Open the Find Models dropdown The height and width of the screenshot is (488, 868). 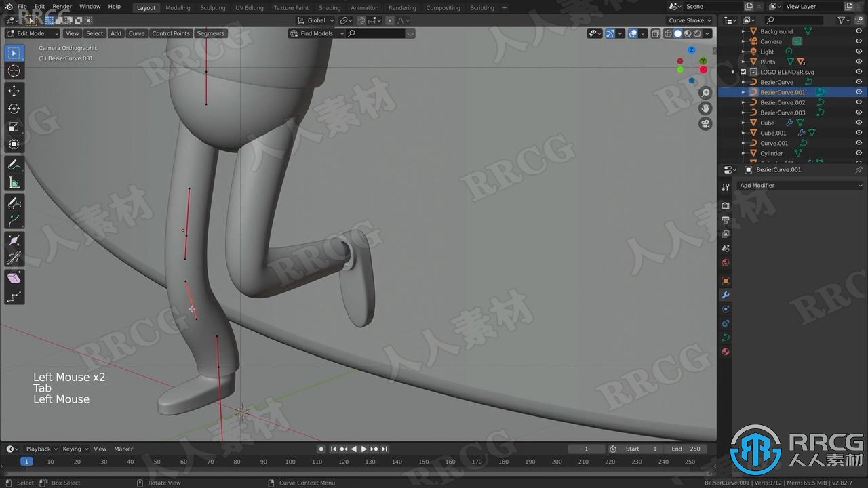click(x=317, y=33)
